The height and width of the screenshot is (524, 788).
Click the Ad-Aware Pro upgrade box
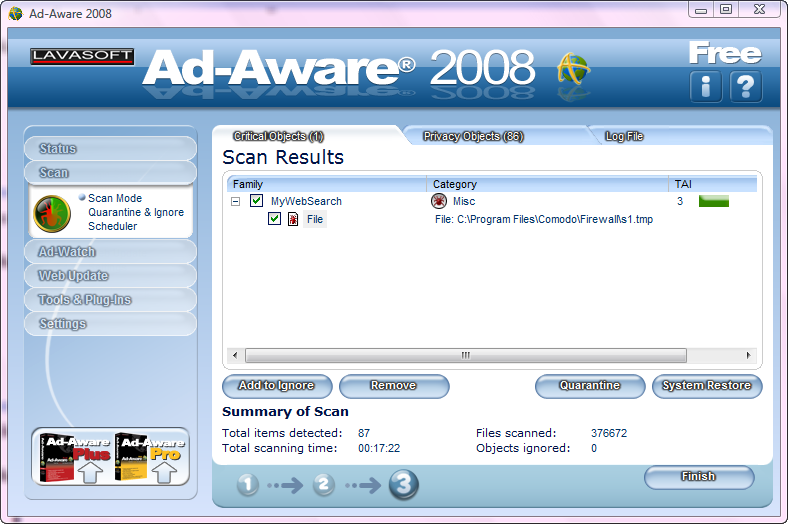[149, 457]
